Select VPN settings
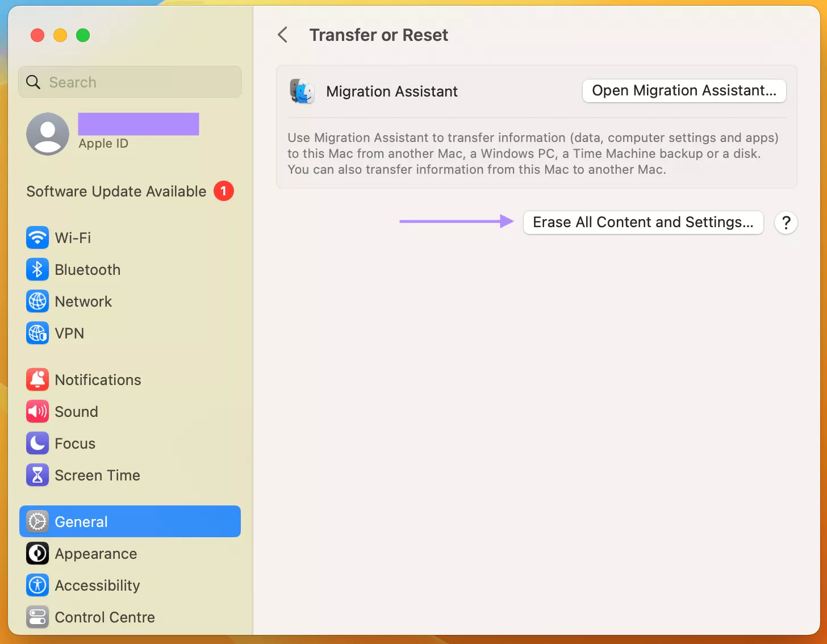This screenshot has width=827, height=644. point(69,333)
